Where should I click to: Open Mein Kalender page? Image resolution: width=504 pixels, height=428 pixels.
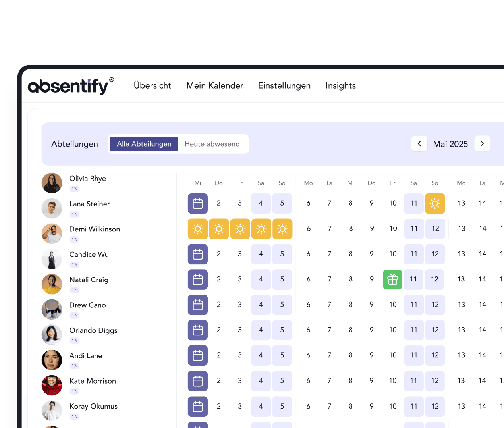[x=215, y=86]
